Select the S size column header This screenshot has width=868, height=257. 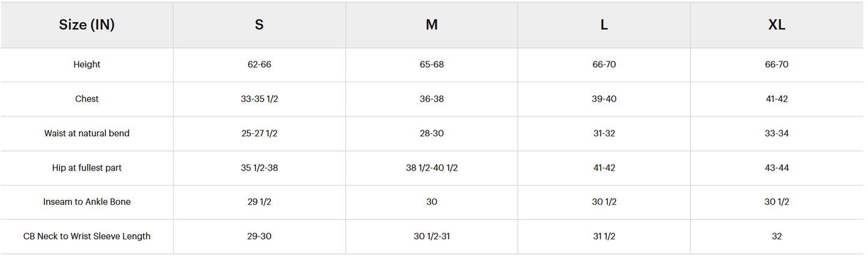[259, 25]
